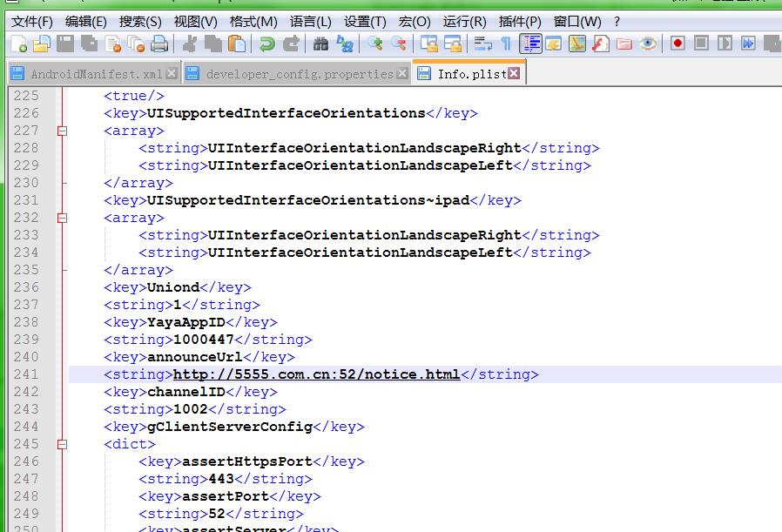782x532 pixels.
Task: Close the Info.plist tab
Action: pyautogui.click(x=514, y=74)
